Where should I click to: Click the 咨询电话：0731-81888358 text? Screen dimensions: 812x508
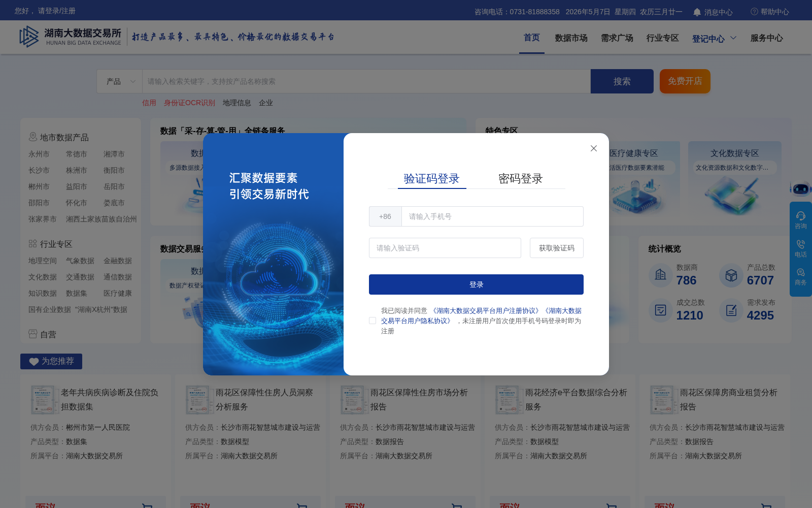(x=517, y=12)
